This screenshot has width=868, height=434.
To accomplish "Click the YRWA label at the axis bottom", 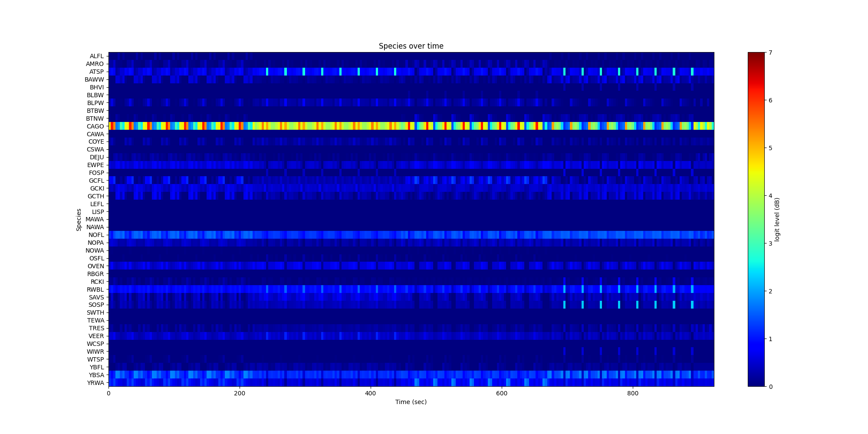I will click(x=95, y=383).
